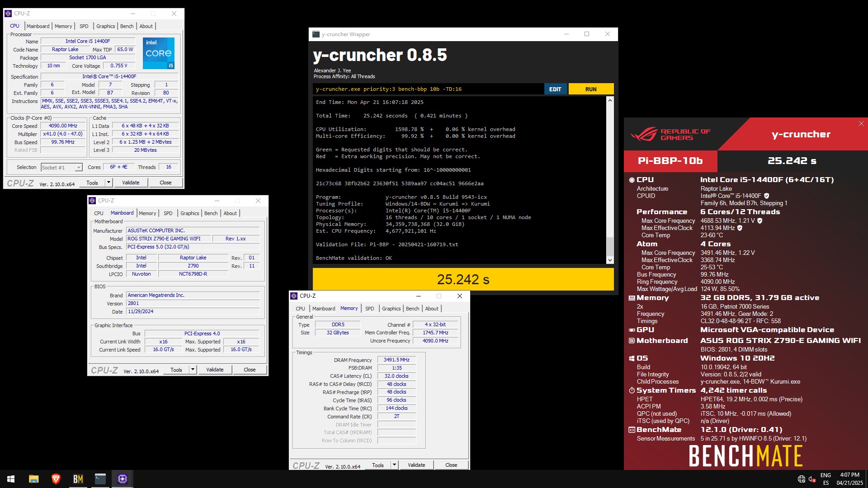The width and height of the screenshot is (868, 488).
Task: Click the Motherboard section icon in BenchMate
Action: pyautogui.click(x=632, y=341)
